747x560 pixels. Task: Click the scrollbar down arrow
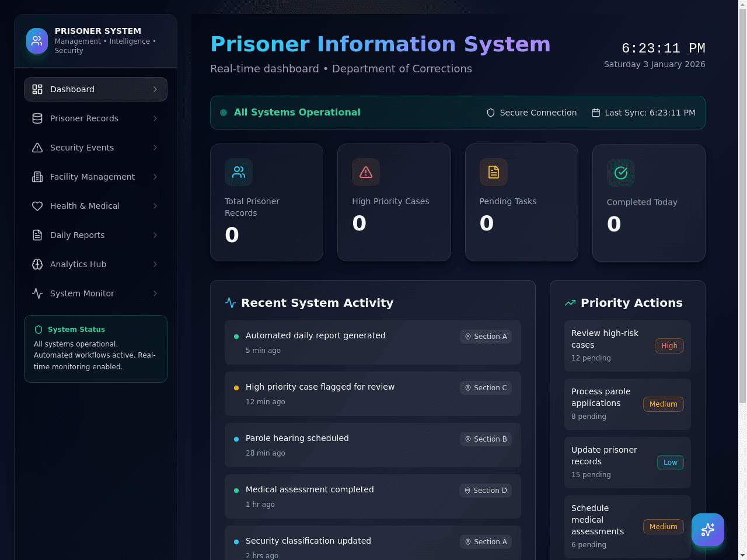tap(742, 555)
